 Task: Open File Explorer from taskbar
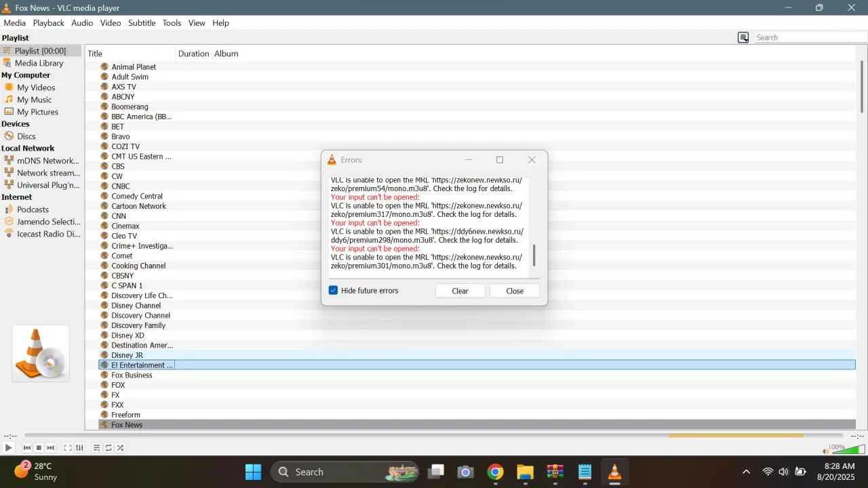pyautogui.click(x=526, y=472)
